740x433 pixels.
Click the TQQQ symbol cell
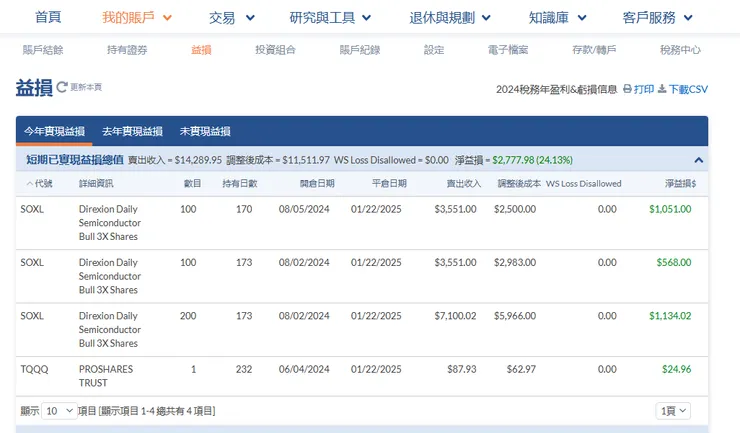[x=34, y=369]
